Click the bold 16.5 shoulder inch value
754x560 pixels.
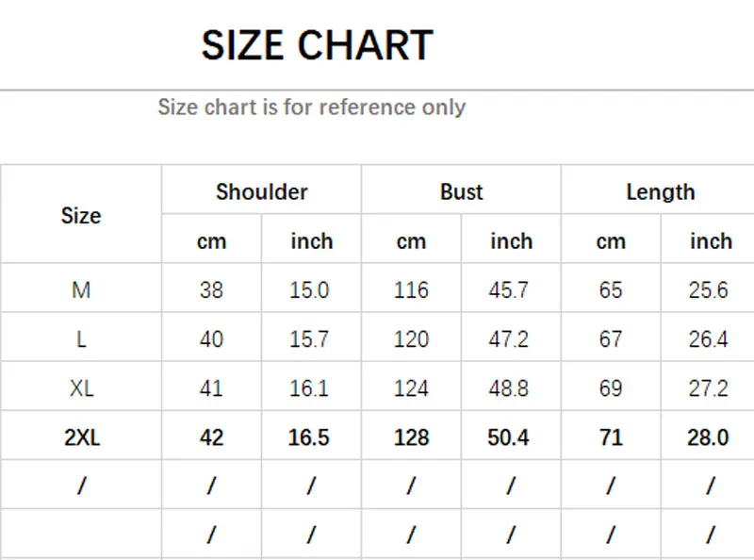click(x=309, y=436)
